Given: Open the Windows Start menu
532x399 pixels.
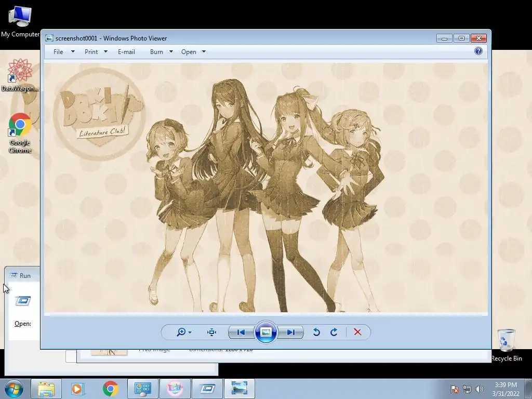Looking at the screenshot, I should pos(14,389).
